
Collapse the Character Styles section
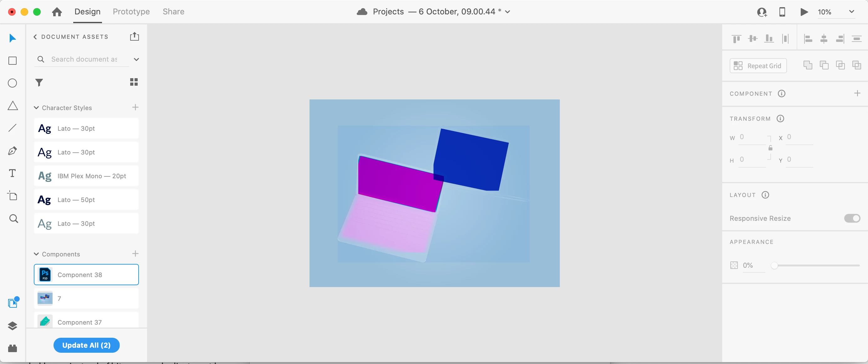[36, 108]
